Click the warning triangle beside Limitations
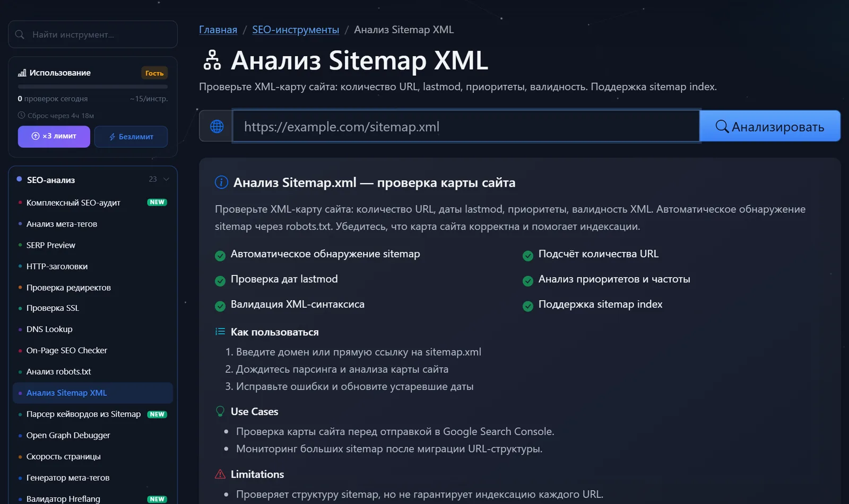 [x=220, y=474]
